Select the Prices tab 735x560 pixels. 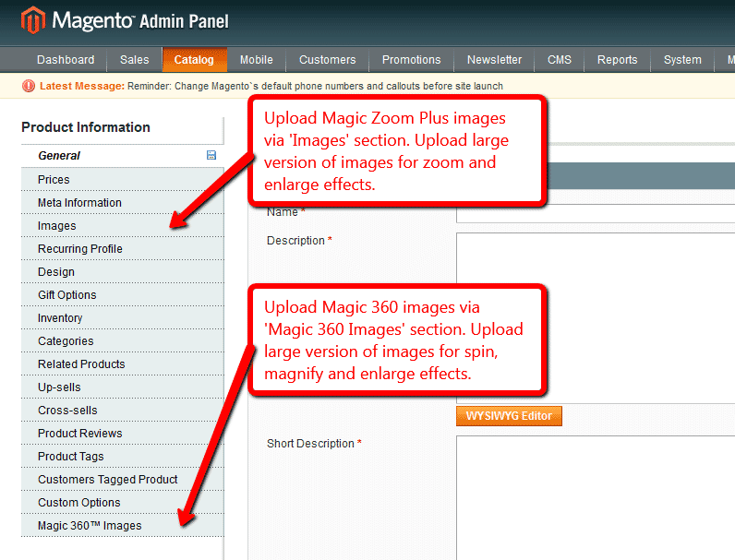122,179
